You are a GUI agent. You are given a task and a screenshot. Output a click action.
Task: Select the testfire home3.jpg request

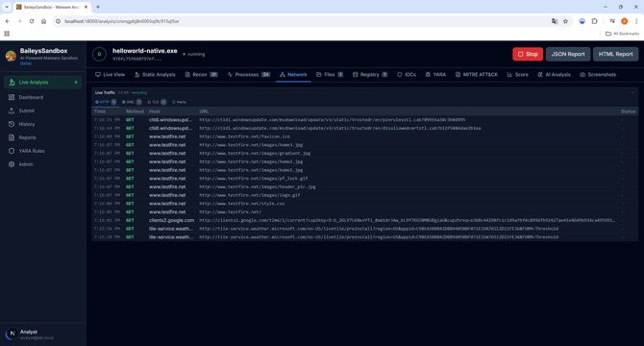[364, 145]
